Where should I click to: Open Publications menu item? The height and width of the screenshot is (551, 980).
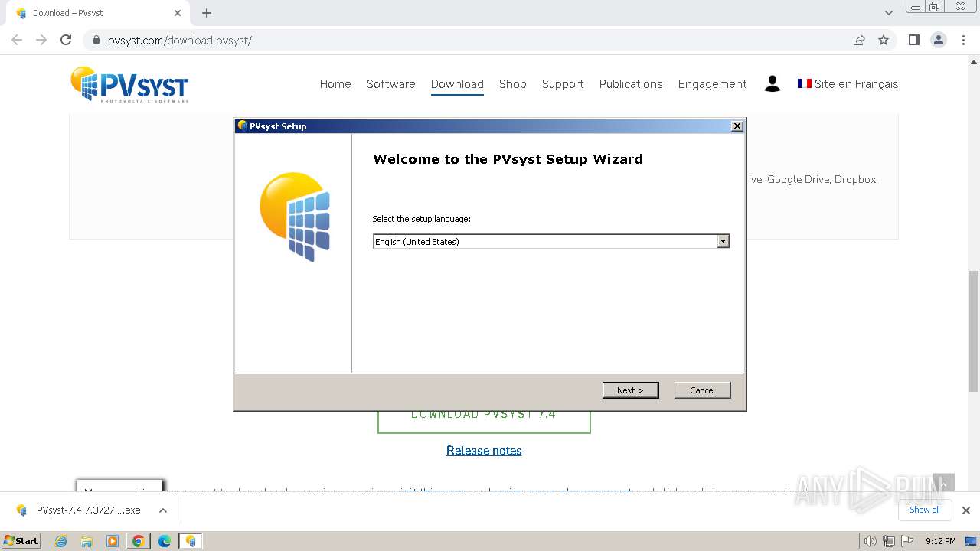pyautogui.click(x=631, y=84)
